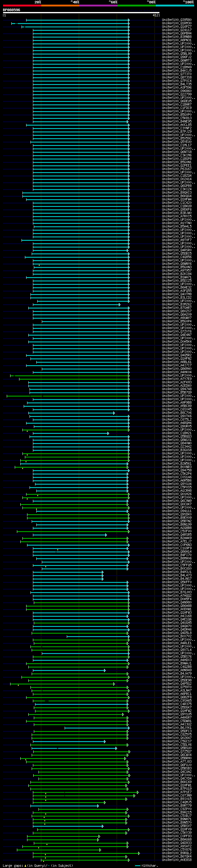The height and width of the screenshot is (868, 197).
Task: Click the UniRef100_B4KIJ5 label
Action: click(177, 71)
